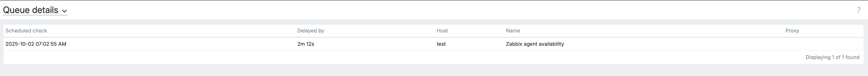868x76 pixels.
Task: Click the date 2025-10-02 in the first row
Action: tap(20, 44)
